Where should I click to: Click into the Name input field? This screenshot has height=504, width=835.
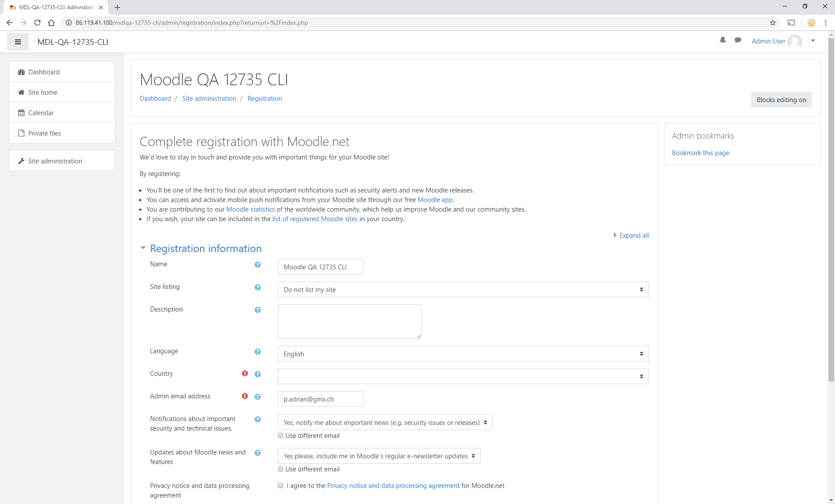321,267
